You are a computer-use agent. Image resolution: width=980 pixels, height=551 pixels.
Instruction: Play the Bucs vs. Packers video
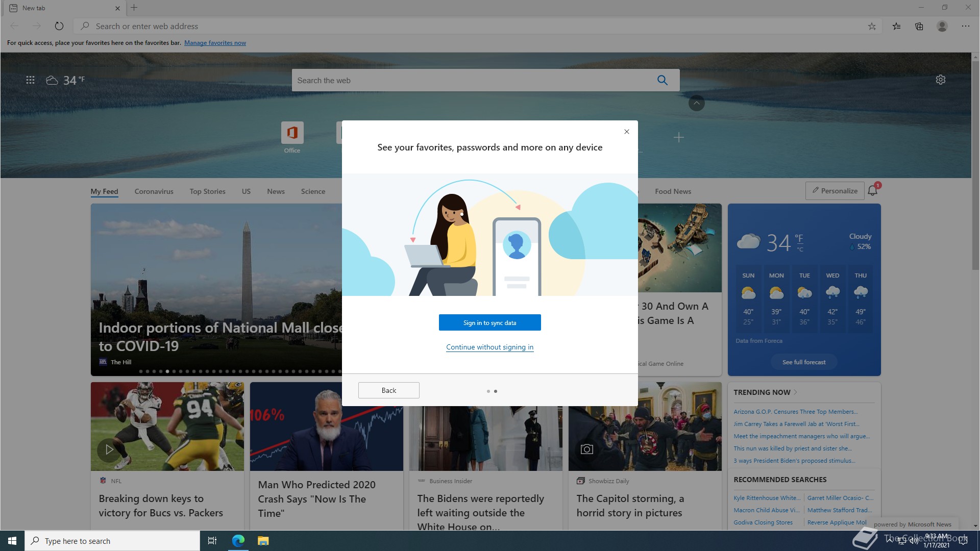109,449
